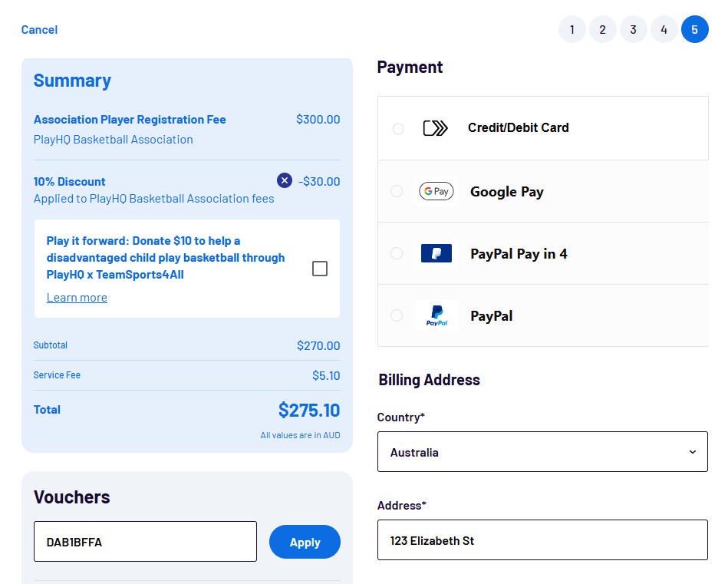Click the Google Pay logo icon
This screenshot has height=584, width=728.
pyautogui.click(x=436, y=191)
